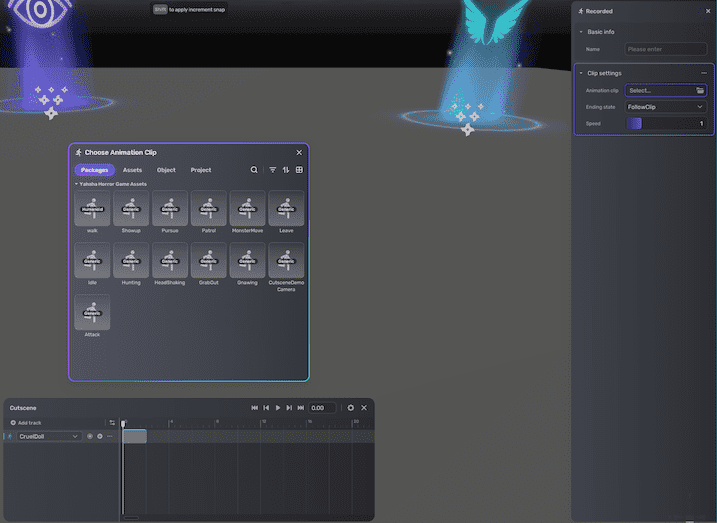Open search in Choose Animation Clip dialog

pyautogui.click(x=254, y=170)
